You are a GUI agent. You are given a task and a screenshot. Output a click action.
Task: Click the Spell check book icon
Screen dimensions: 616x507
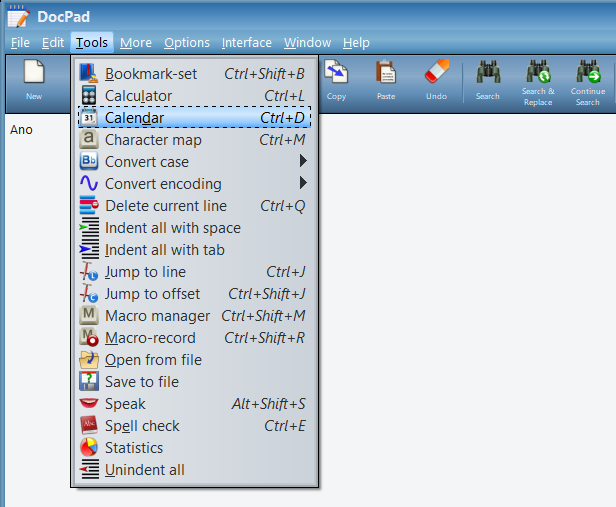click(89, 425)
